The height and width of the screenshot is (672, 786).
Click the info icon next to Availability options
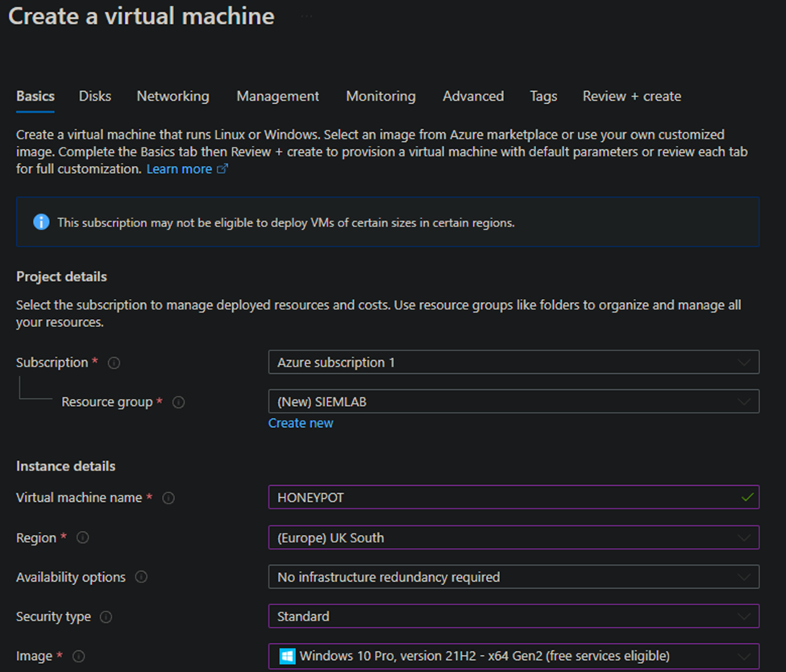click(140, 577)
